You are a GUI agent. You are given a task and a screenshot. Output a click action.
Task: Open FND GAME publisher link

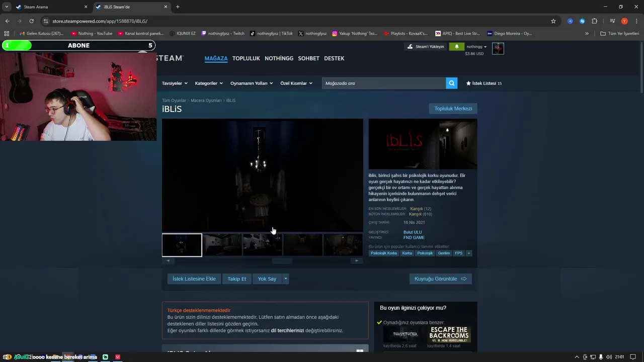(x=414, y=238)
